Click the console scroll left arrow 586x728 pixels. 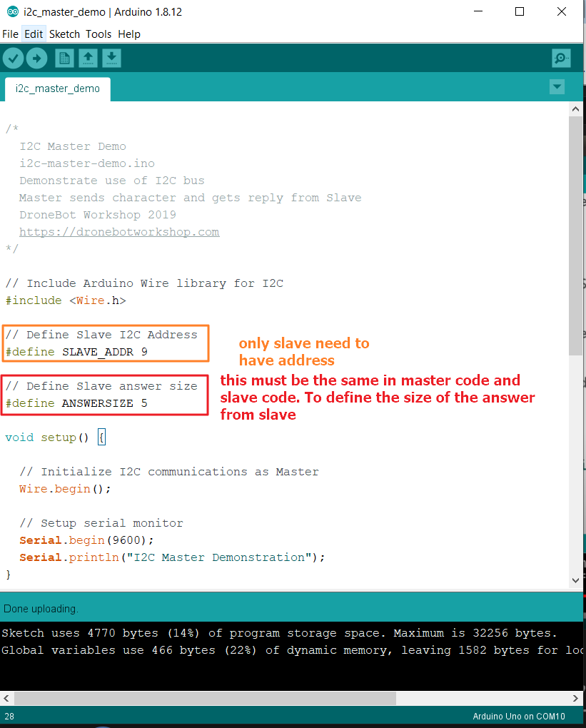pos(6,698)
